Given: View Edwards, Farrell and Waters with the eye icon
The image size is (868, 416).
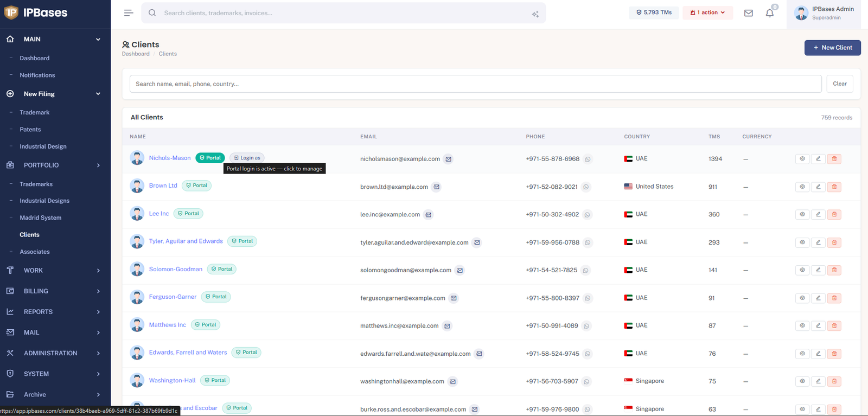Looking at the screenshot, I should 802,354.
